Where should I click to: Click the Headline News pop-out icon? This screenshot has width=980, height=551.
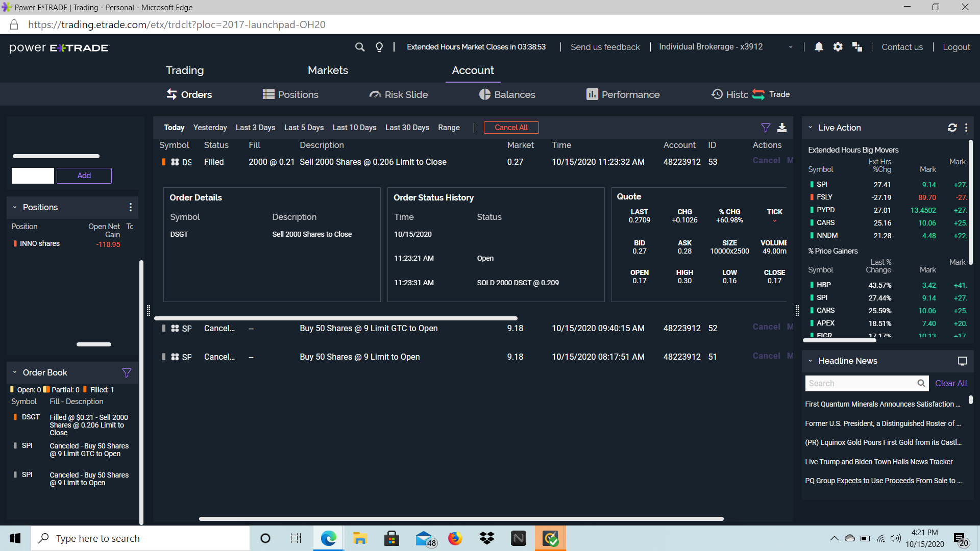963,361
